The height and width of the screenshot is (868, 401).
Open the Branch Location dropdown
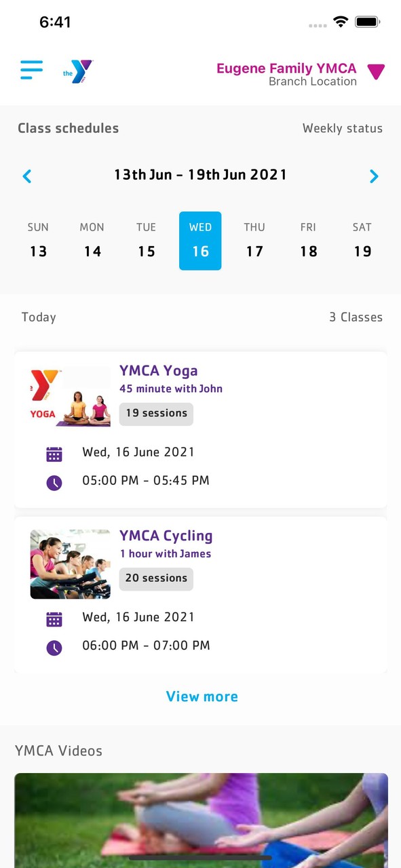pos(376,71)
